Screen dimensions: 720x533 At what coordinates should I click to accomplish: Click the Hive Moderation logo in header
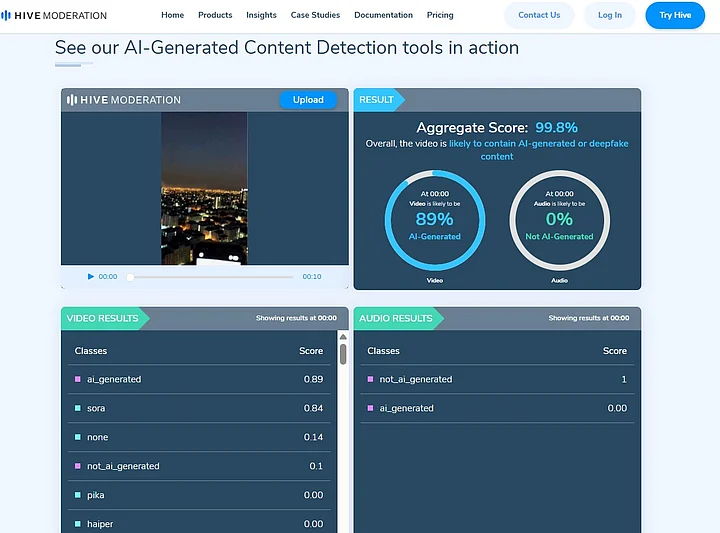(x=54, y=15)
